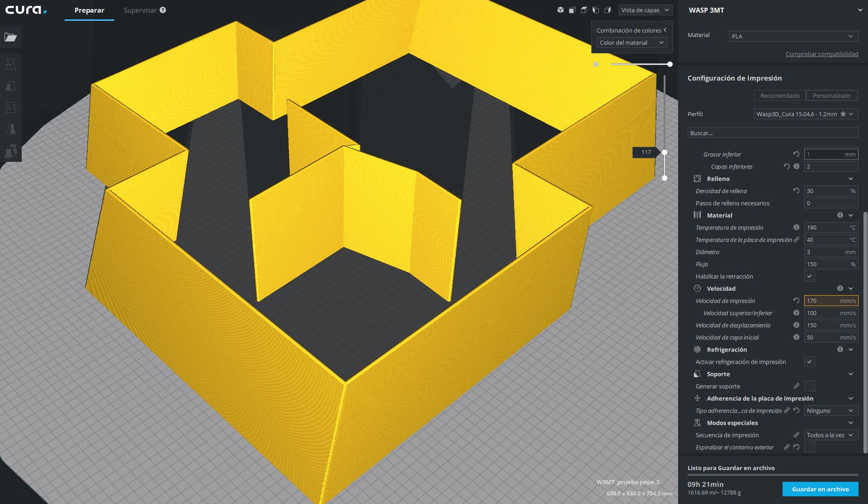Open Todos a la vez sequence dropdown

tap(831, 435)
